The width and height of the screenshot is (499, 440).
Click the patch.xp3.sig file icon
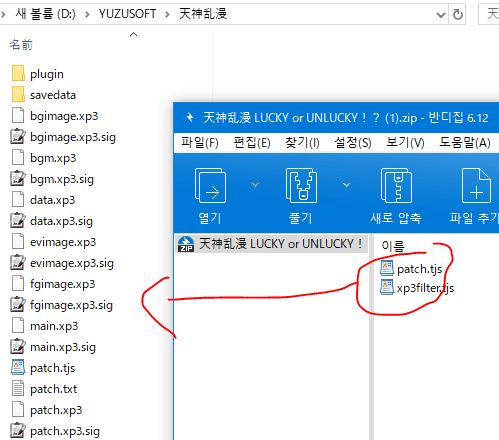(x=18, y=430)
